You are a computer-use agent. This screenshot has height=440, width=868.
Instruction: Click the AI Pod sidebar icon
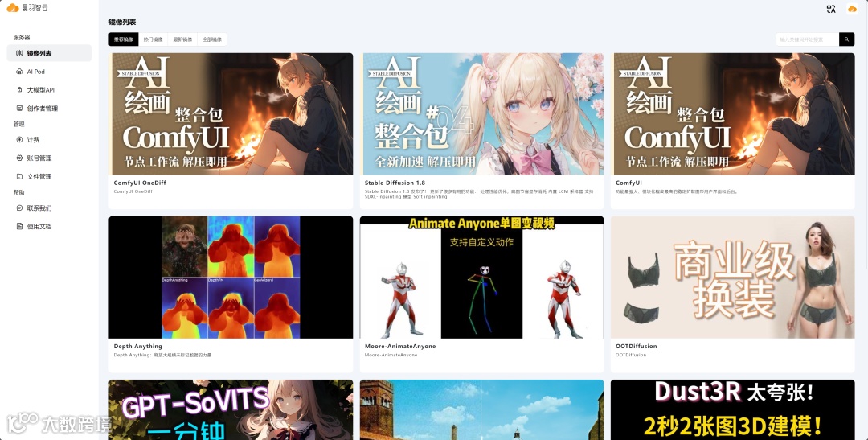[19, 72]
